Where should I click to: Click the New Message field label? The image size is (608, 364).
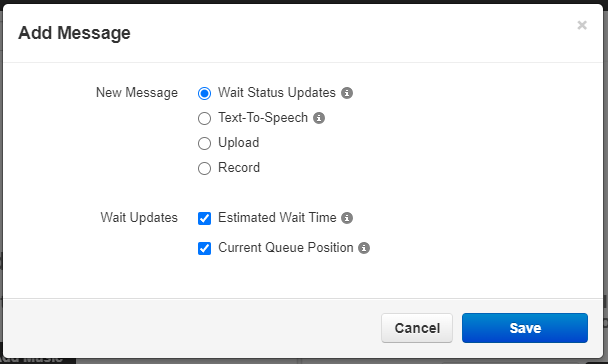[x=137, y=93]
